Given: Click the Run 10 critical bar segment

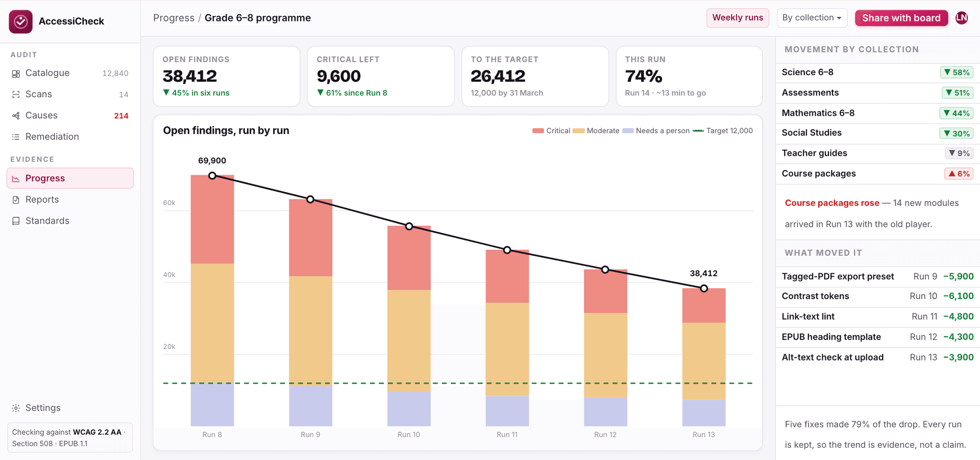Looking at the screenshot, I should tap(409, 258).
